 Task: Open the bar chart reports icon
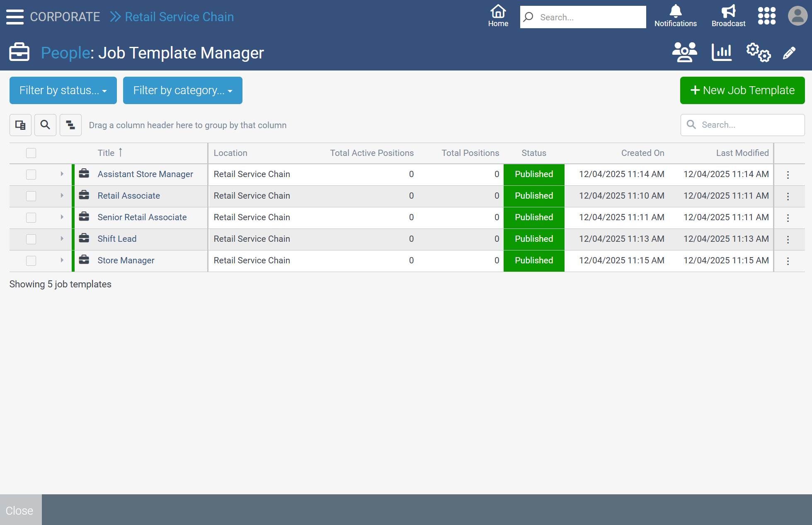click(x=721, y=52)
